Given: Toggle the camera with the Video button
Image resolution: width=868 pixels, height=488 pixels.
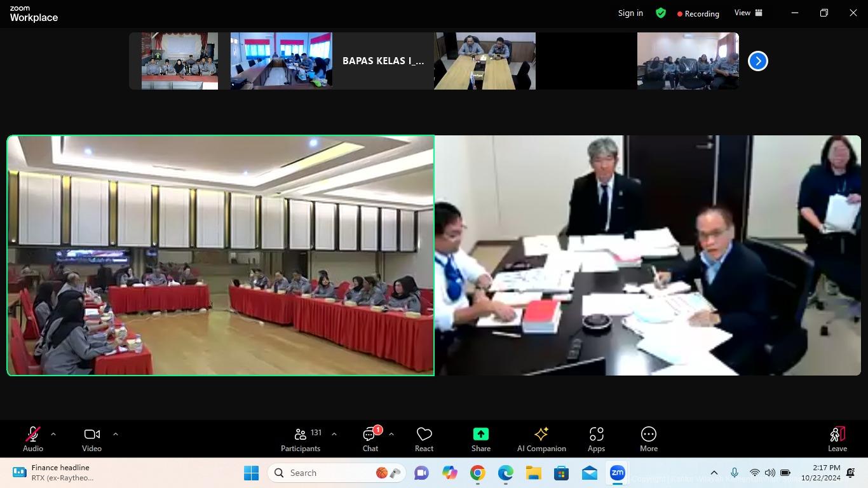Looking at the screenshot, I should pos(92,439).
